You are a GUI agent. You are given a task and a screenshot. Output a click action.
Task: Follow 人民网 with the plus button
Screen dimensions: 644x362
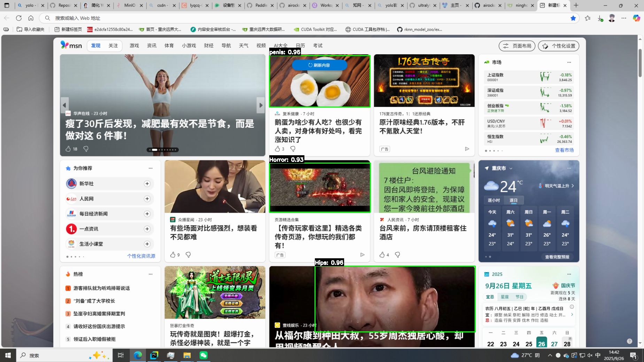pyautogui.click(x=147, y=199)
